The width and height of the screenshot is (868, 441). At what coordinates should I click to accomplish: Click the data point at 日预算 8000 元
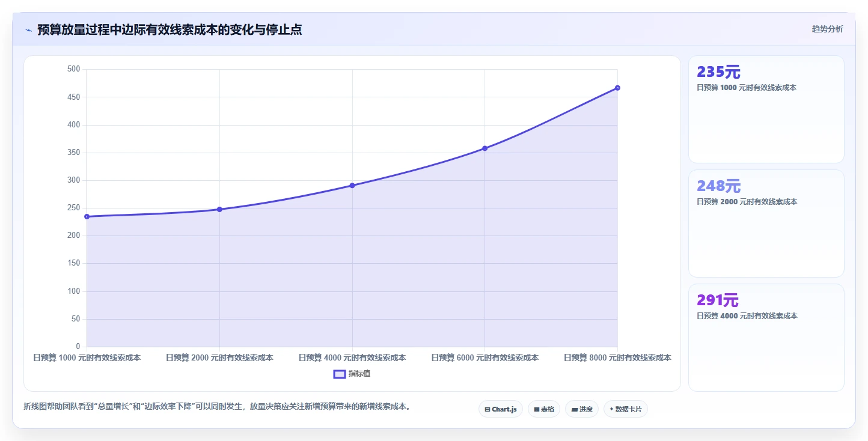click(617, 88)
